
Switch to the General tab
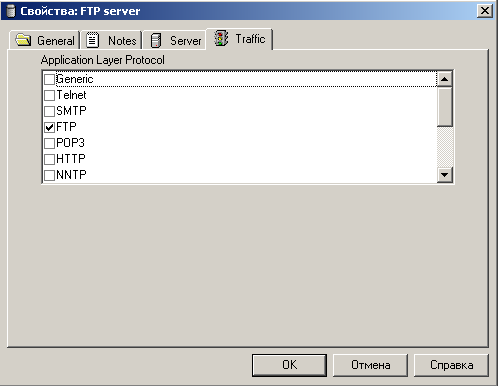click(45, 40)
